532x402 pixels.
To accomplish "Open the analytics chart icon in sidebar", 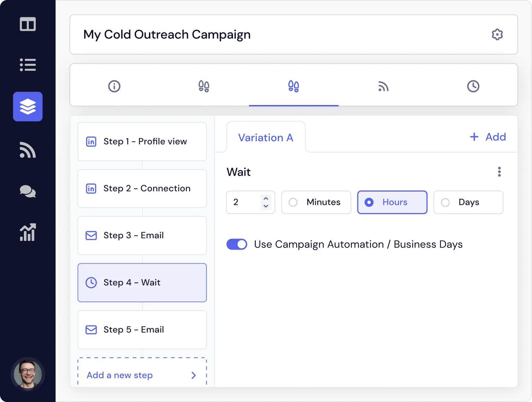I will click(x=28, y=232).
